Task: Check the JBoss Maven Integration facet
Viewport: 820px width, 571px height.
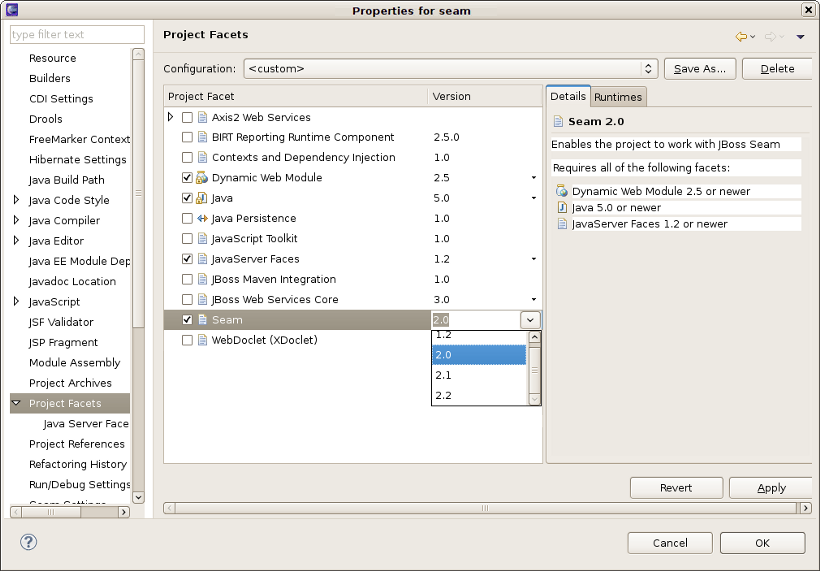Action: 187,279
